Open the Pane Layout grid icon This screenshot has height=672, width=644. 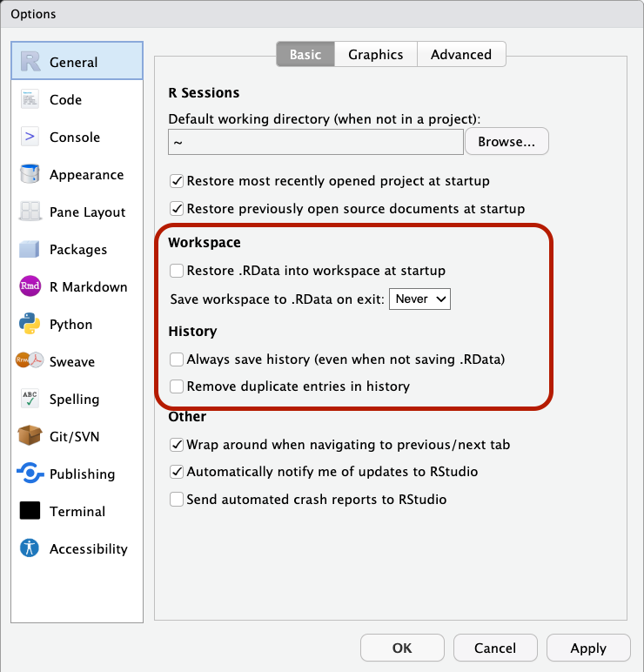pos(30,212)
